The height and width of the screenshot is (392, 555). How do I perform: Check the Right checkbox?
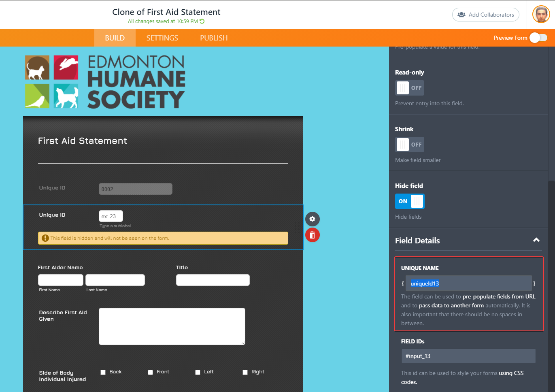click(245, 372)
